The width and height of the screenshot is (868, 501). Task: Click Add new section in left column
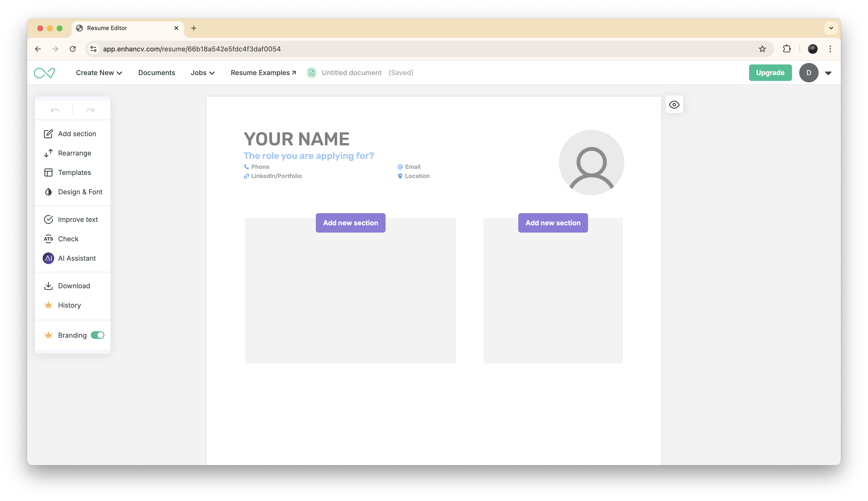point(350,223)
